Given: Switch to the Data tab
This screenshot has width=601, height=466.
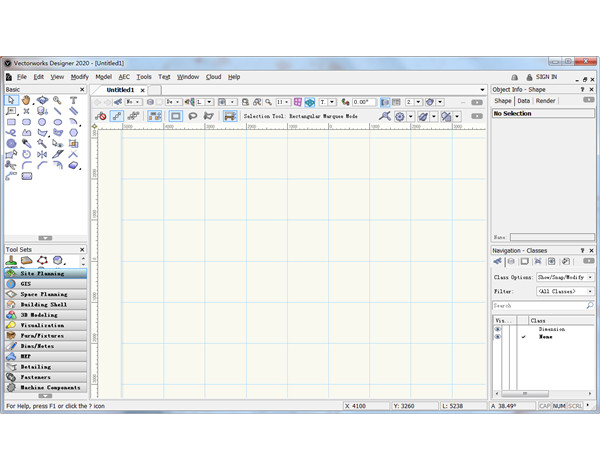Looking at the screenshot, I should 524,101.
